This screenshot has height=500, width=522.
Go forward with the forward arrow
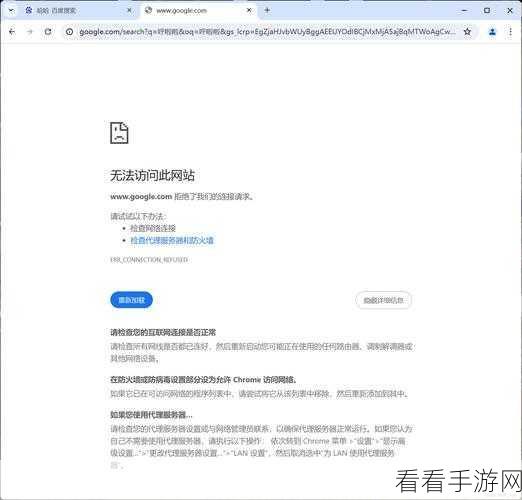[x=30, y=32]
